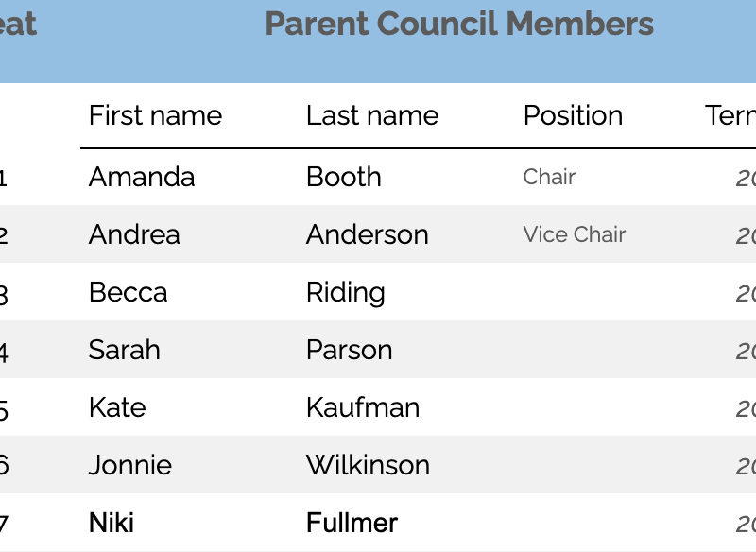756x552 pixels.
Task: Click bold first name Niki
Action: (x=112, y=523)
